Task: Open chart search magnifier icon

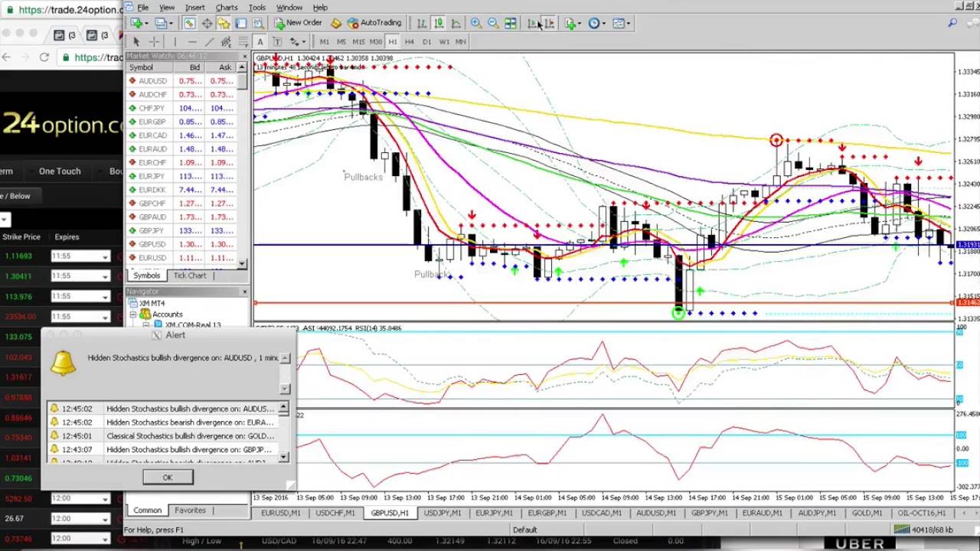Action: coord(952,24)
